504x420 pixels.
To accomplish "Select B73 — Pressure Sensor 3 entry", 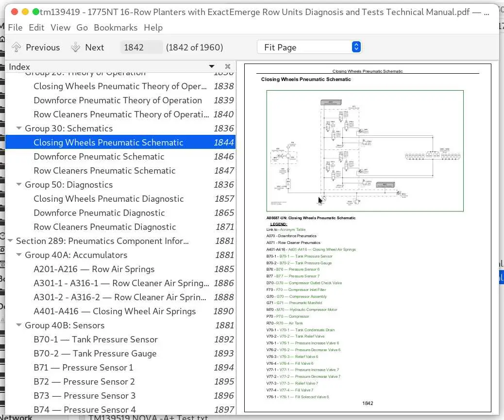I will [x=120, y=396].
